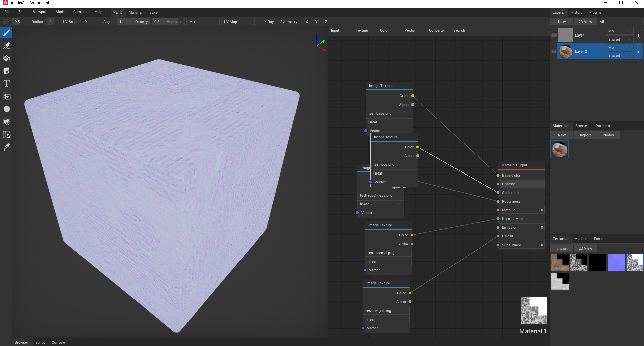Viewport: 644px width, 346px height.
Task: Click the New material button
Action: pos(562,135)
